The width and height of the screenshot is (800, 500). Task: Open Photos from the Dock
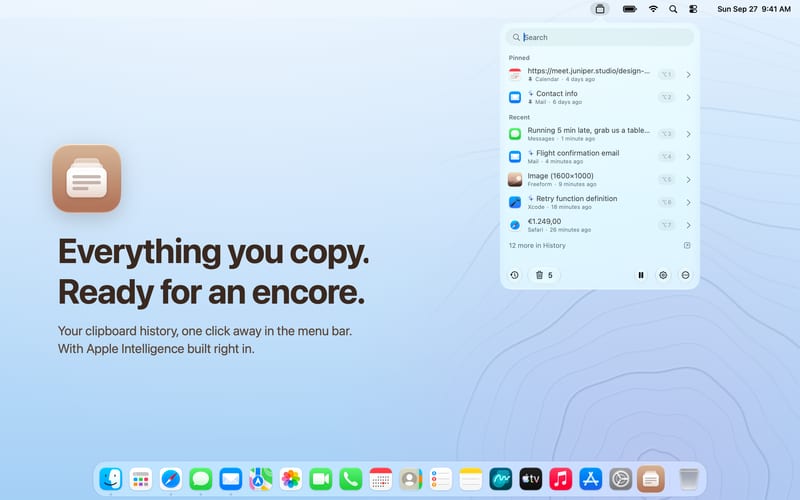pos(291,479)
